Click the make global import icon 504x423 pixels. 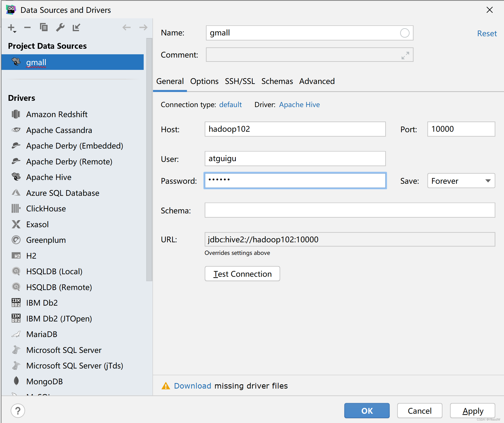(76, 27)
